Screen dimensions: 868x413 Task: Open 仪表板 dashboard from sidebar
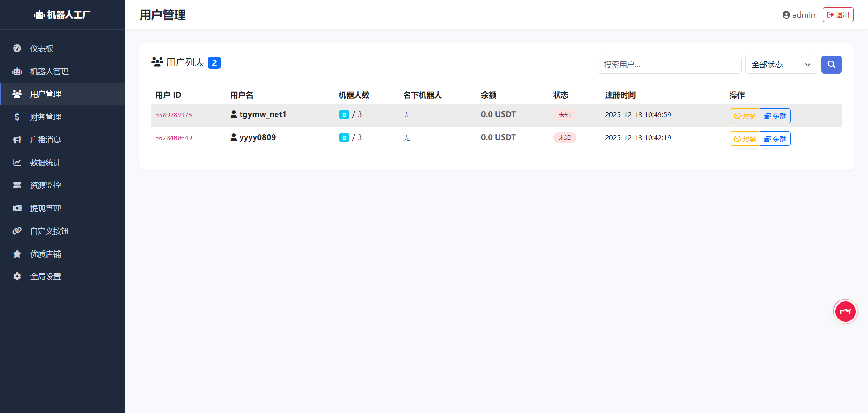[x=42, y=48]
